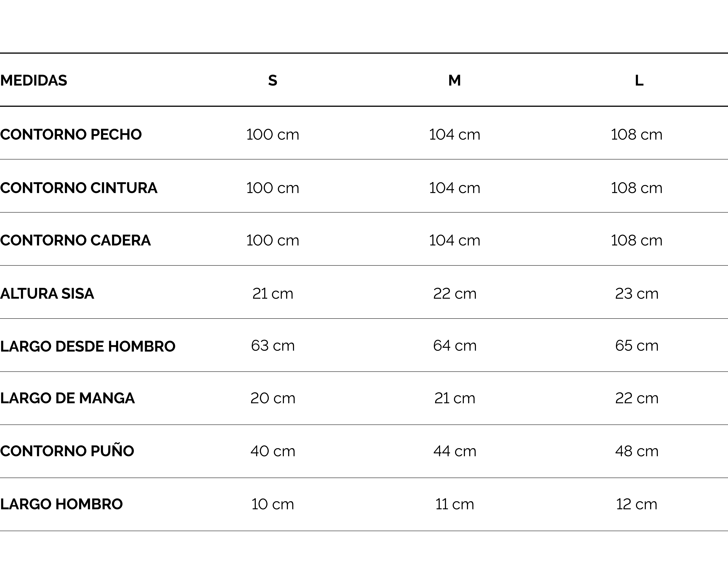Click the MEDIDAS header label
This screenshot has height=584, width=728.
point(34,80)
